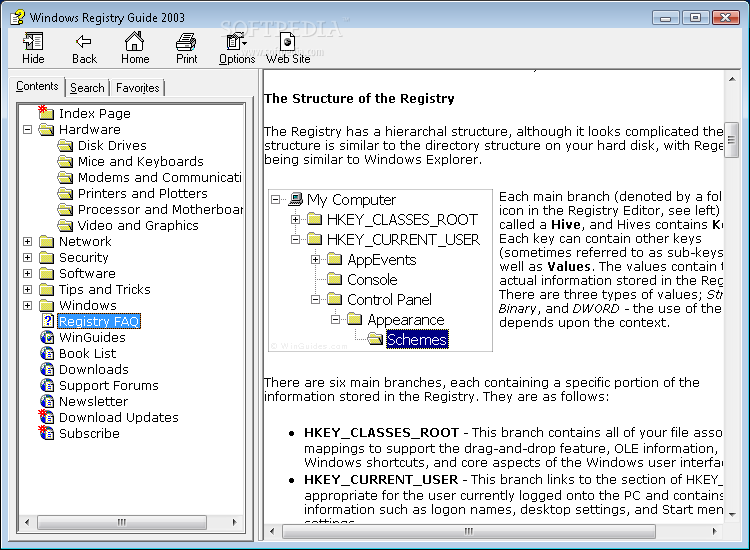Click the Security folder icon
The width and height of the screenshot is (750, 550).
[x=46, y=257]
